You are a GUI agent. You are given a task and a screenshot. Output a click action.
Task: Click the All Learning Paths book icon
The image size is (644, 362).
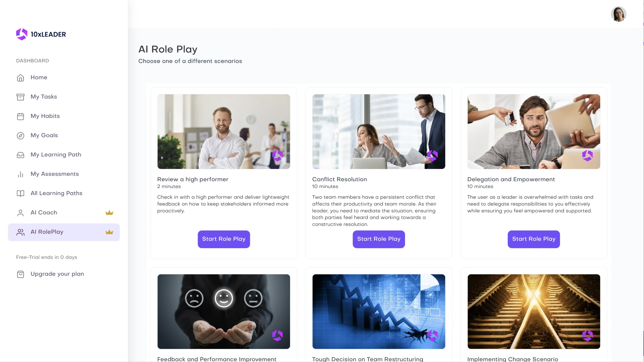(x=20, y=193)
